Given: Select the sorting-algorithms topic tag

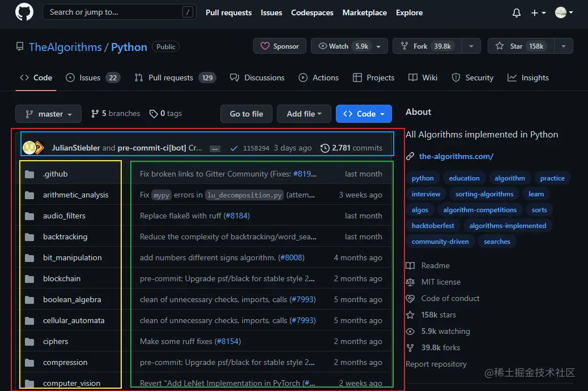Looking at the screenshot, I should pos(484,194).
